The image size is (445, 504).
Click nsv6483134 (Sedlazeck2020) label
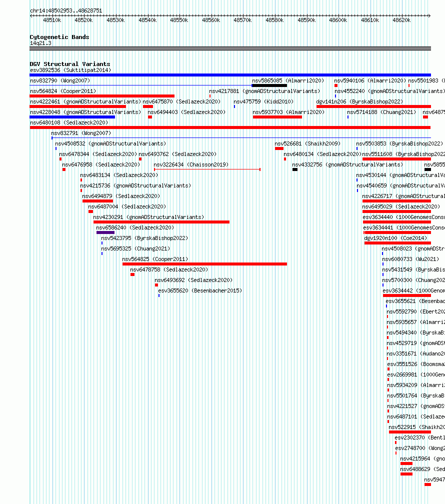[119, 175]
